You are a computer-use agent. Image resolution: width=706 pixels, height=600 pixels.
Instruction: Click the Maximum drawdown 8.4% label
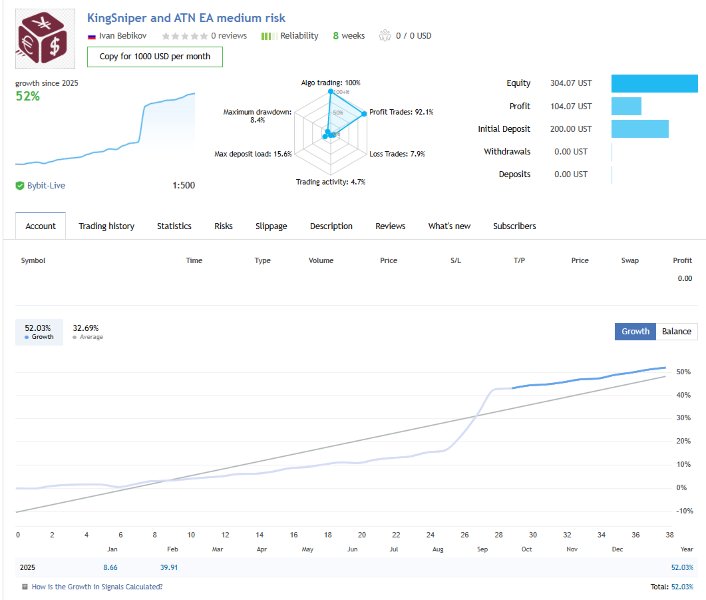(258, 116)
